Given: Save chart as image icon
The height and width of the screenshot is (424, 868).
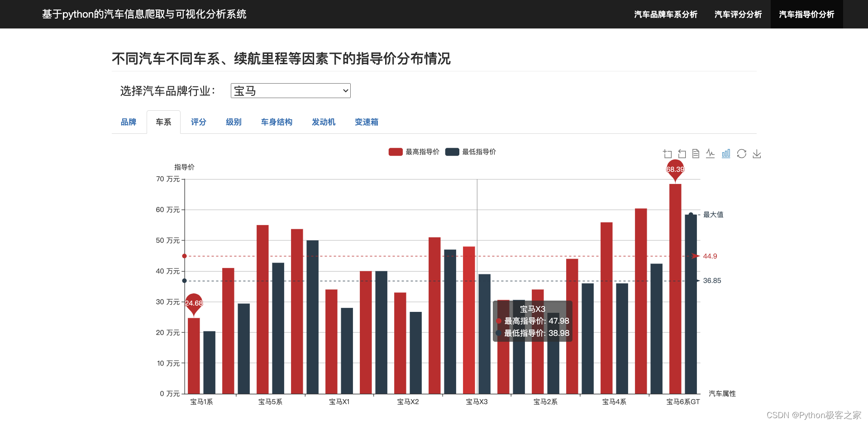Looking at the screenshot, I should pyautogui.click(x=757, y=154).
